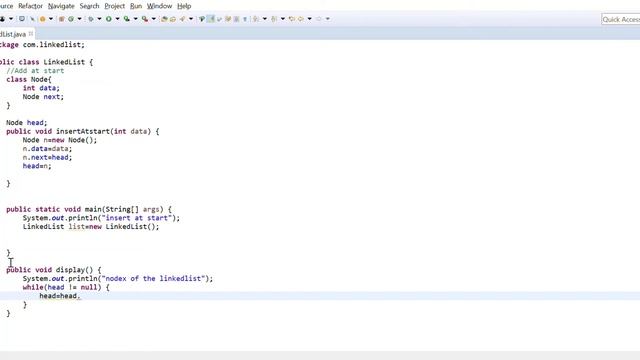Toggle the highlighted Mark Occurrences button
The image size is (640, 360).
(x=211, y=19)
